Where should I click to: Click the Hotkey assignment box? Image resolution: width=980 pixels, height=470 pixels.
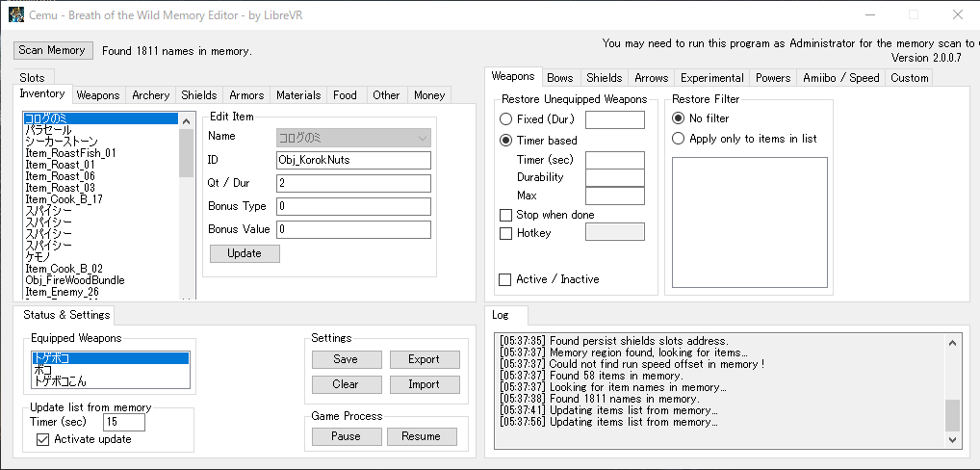click(614, 232)
